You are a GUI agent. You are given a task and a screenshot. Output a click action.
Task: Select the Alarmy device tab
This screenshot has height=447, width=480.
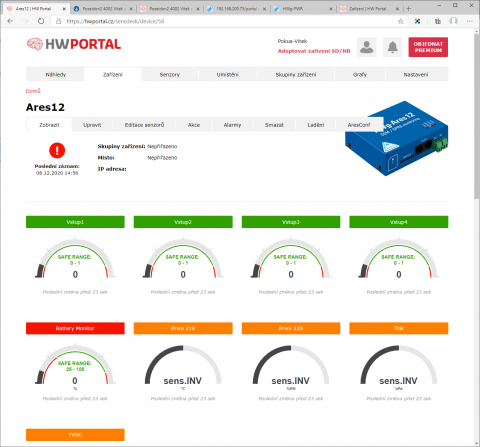click(x=232, y=125)
